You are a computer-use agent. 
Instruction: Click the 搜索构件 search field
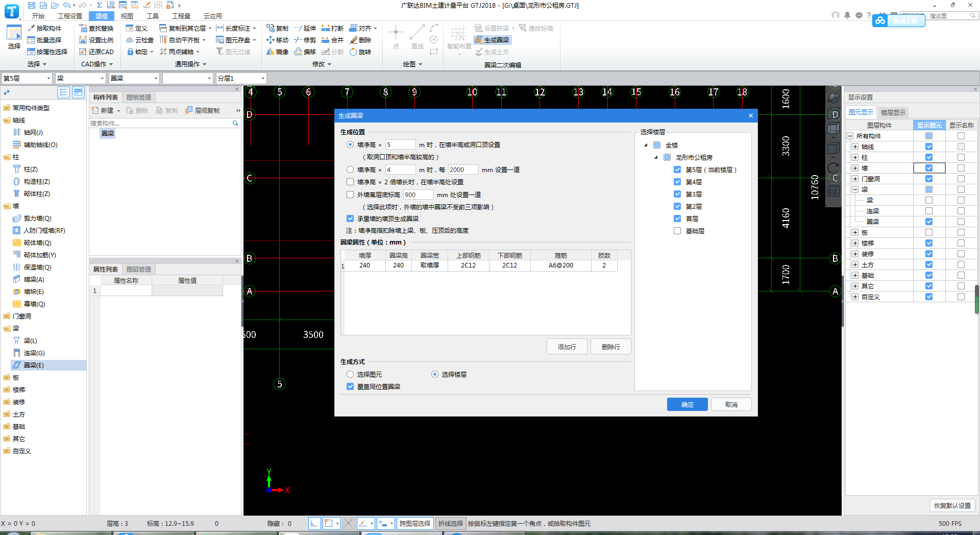[x=160, y=123]
